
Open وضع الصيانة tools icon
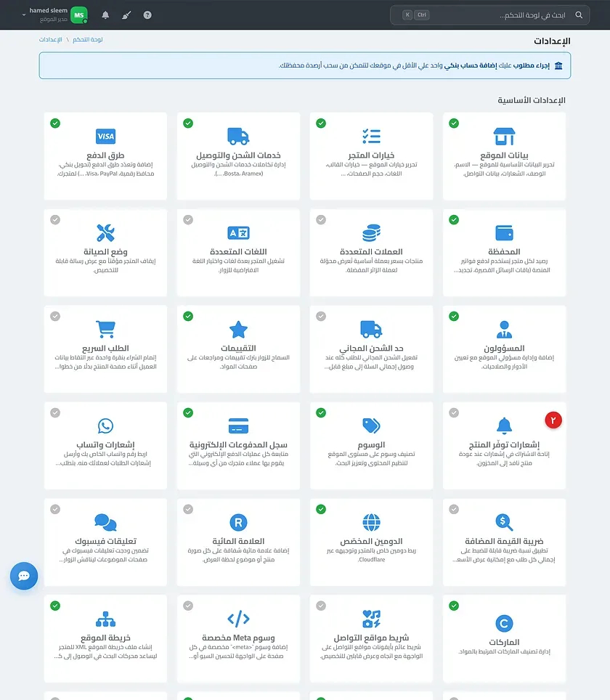click(106, 232)
